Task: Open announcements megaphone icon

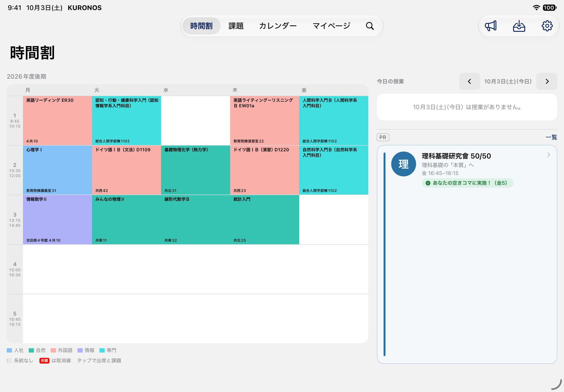Action: 491,26
